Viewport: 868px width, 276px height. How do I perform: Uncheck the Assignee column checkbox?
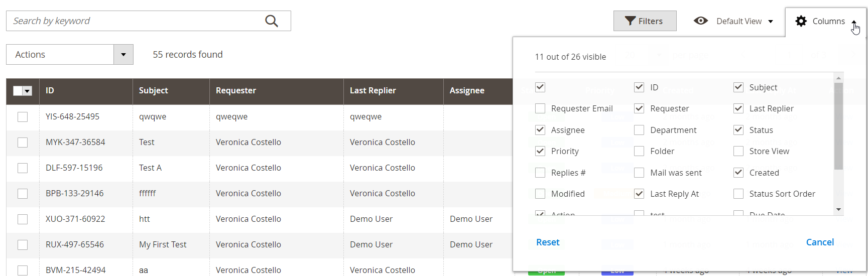pyautogui.click(x=540, y=130)
